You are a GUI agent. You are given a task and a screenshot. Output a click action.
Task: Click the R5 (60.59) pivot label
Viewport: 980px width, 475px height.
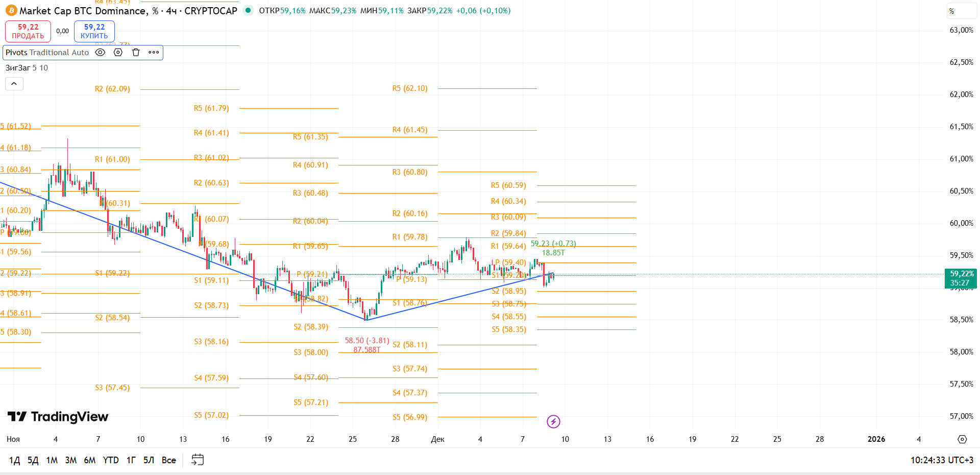[508, 185]
